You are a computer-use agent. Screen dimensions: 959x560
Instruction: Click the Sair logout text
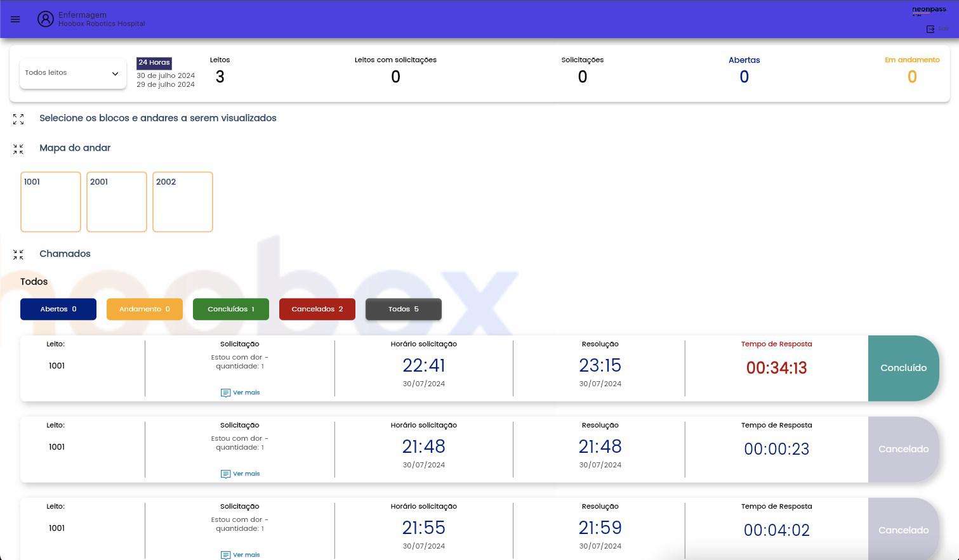pos(944,29)
